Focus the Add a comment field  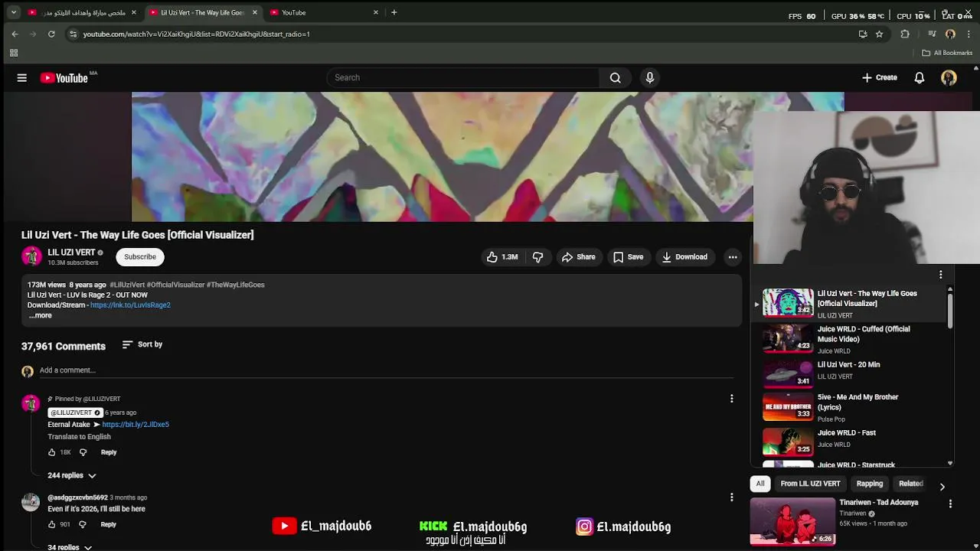tap(387, 370)
